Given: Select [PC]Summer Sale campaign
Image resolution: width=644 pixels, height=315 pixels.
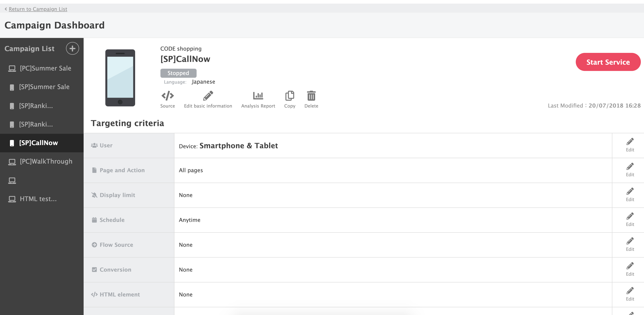Looking at the screenshot, I should [45, 68].
